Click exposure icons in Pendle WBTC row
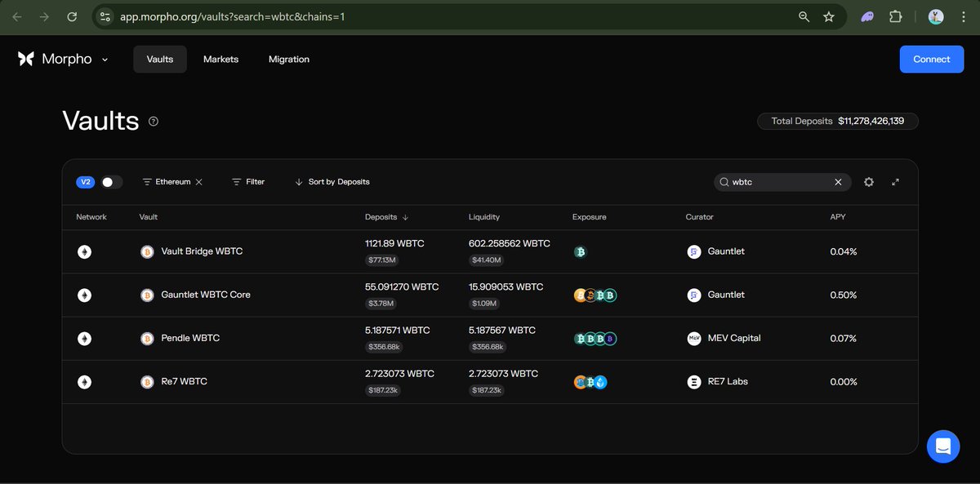Viewport: 980px width, 484px height. click(x=595, y=339)
